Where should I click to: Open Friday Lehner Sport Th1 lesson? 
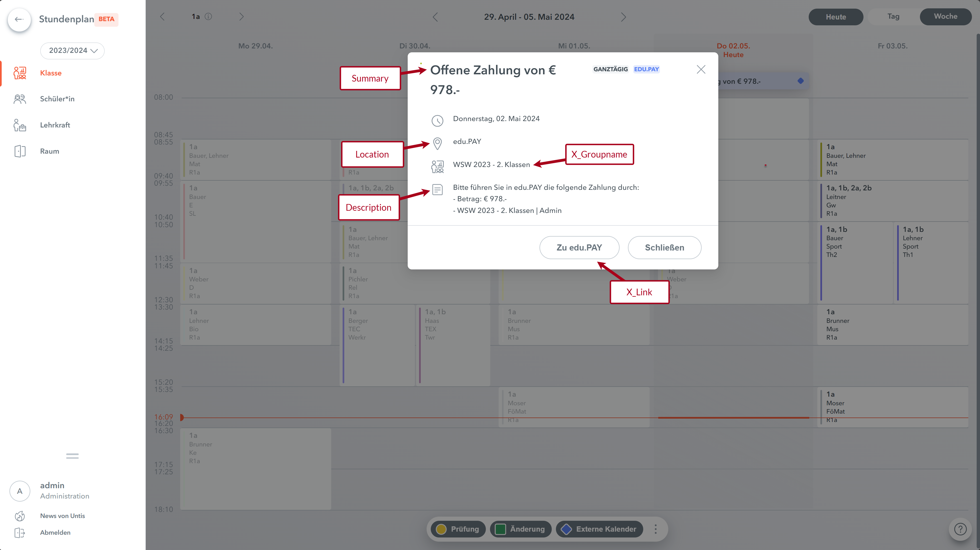coord(931,263)
